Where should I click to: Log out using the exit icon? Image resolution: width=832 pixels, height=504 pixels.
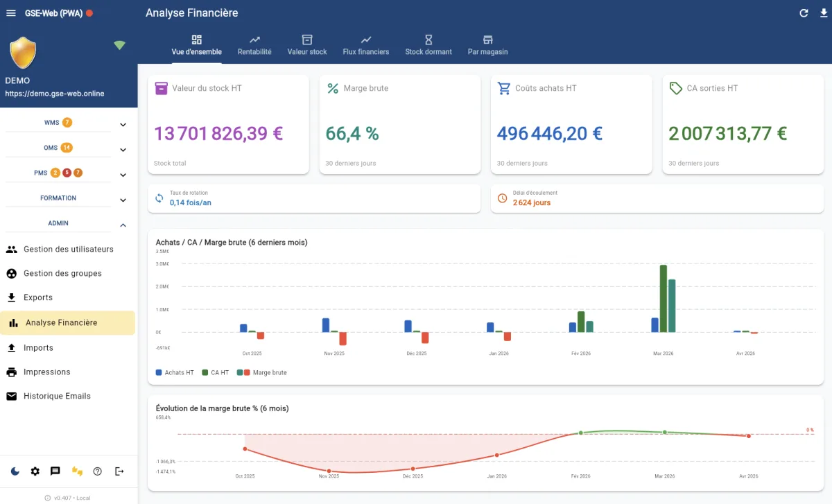(119, 471)
